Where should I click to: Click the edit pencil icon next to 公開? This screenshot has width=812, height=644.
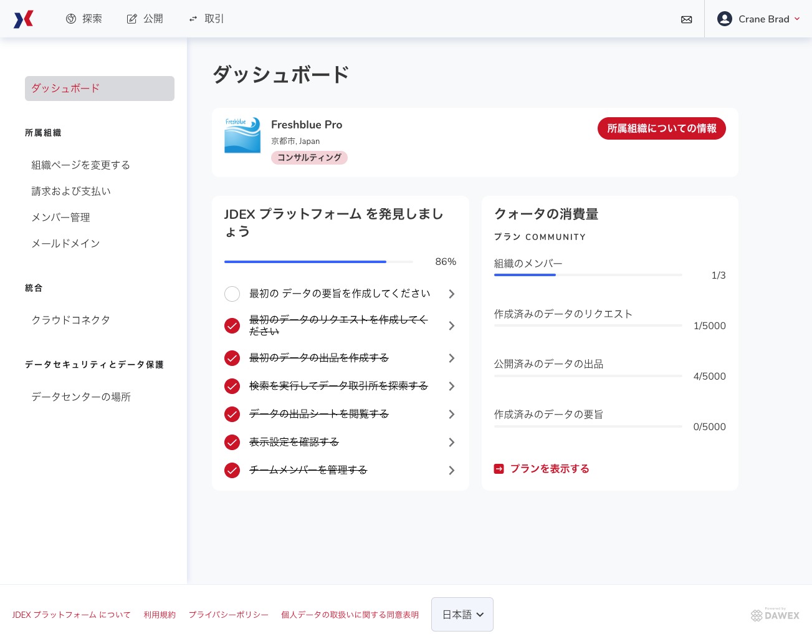(x=132, y=19)
